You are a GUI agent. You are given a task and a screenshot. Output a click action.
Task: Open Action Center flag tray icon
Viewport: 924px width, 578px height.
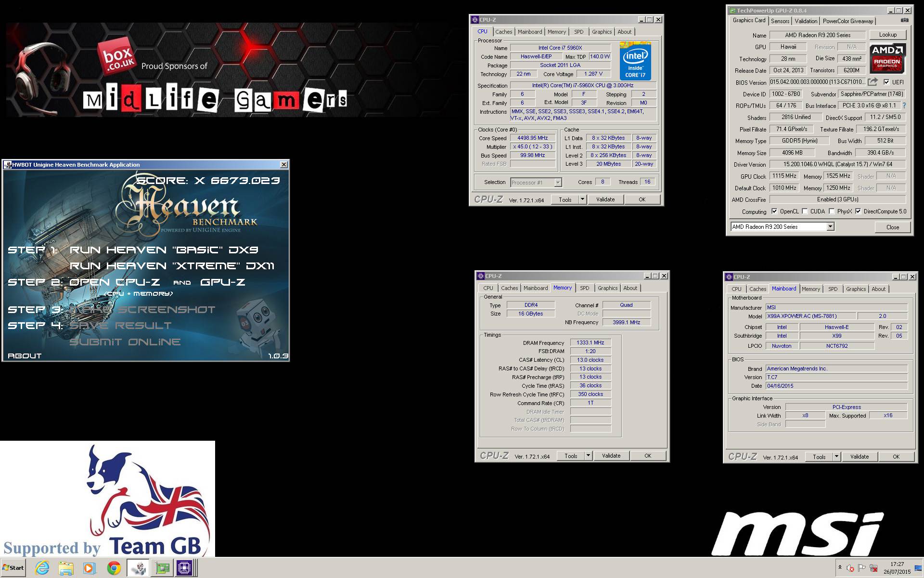click(862, 568)
